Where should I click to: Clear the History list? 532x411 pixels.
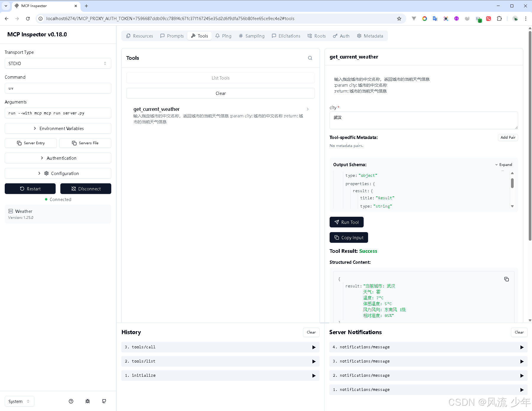point(311,333)
